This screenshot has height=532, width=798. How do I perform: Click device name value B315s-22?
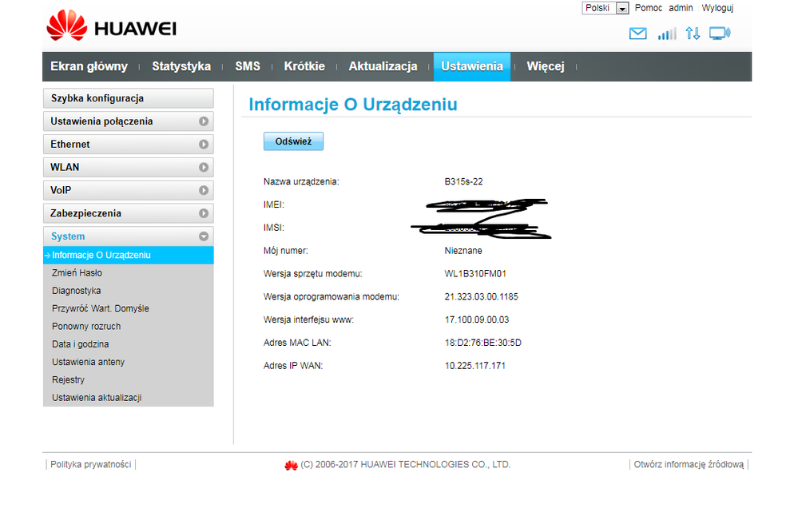(463, 182)
